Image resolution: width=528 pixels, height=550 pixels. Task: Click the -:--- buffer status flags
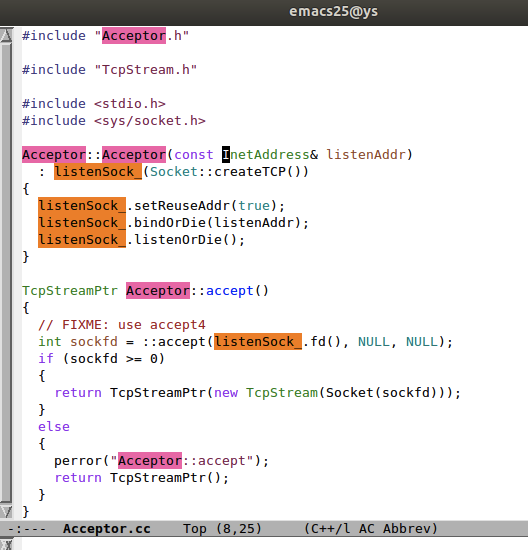pos(27,529)
